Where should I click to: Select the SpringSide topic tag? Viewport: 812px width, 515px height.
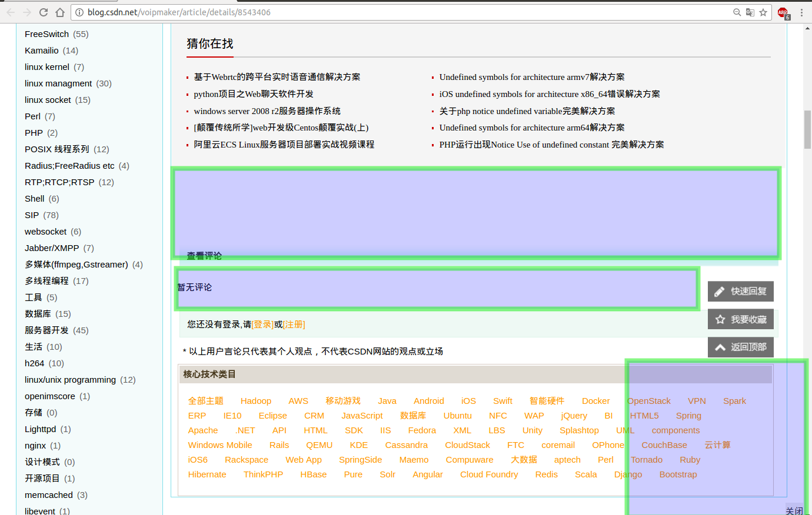pos(360,460)
